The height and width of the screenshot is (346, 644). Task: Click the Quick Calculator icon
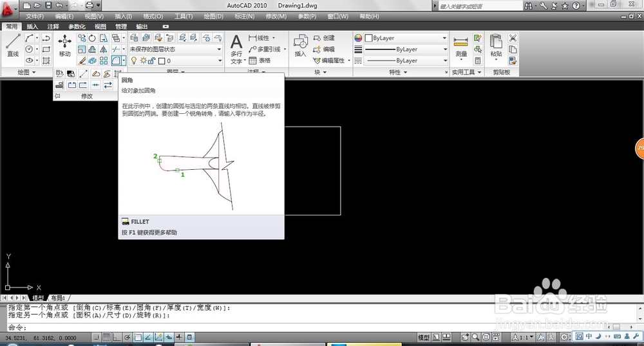pos(478,60)
